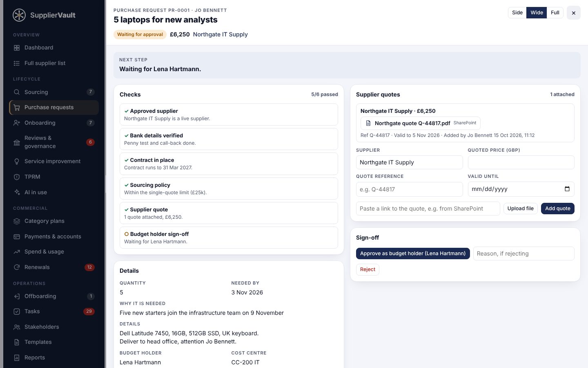Click the Purchase requests cart icon
This screenshot has height=368, width=588.
tap(17, 108)
